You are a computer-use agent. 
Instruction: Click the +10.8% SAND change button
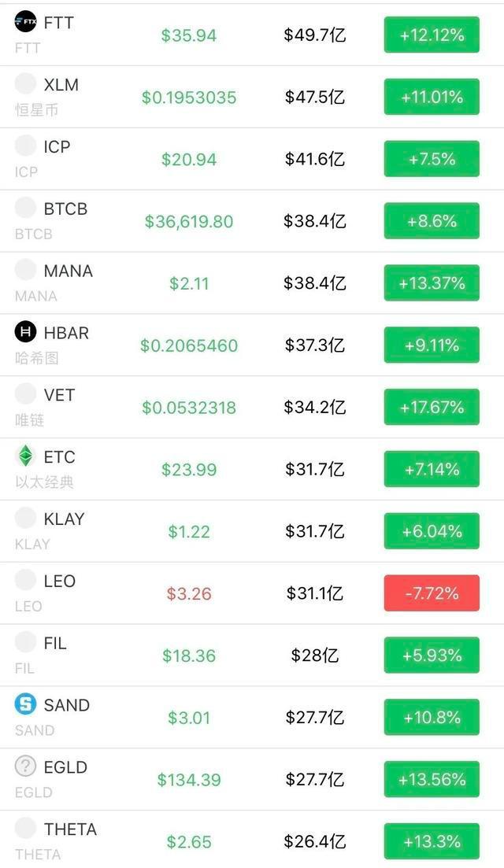coord(432,717)
